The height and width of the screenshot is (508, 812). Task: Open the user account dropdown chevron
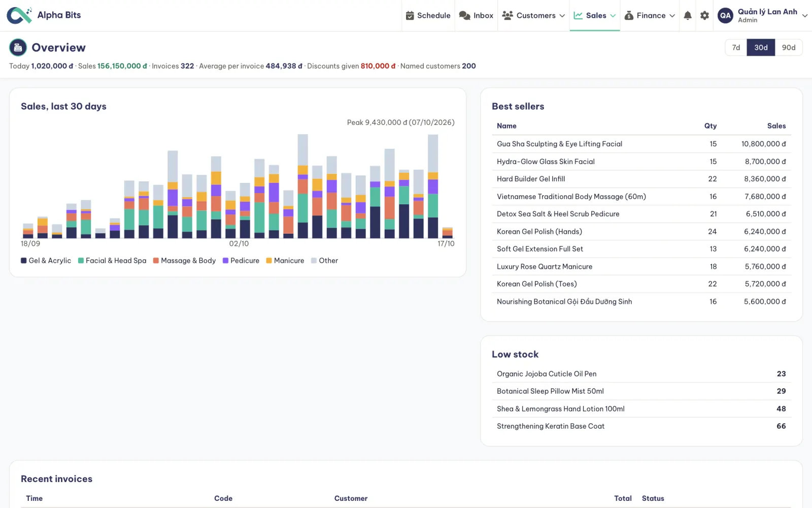coord(805,16)
